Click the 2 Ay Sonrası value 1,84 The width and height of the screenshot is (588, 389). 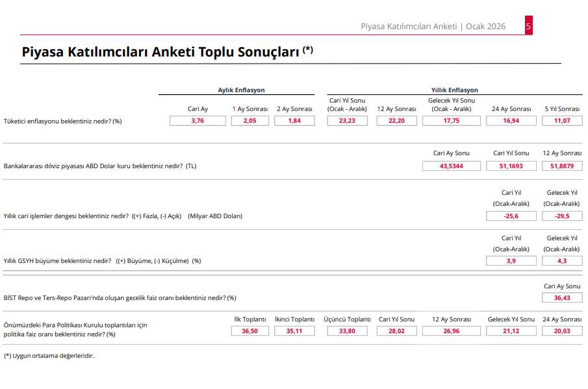click(x=294, y=121)
